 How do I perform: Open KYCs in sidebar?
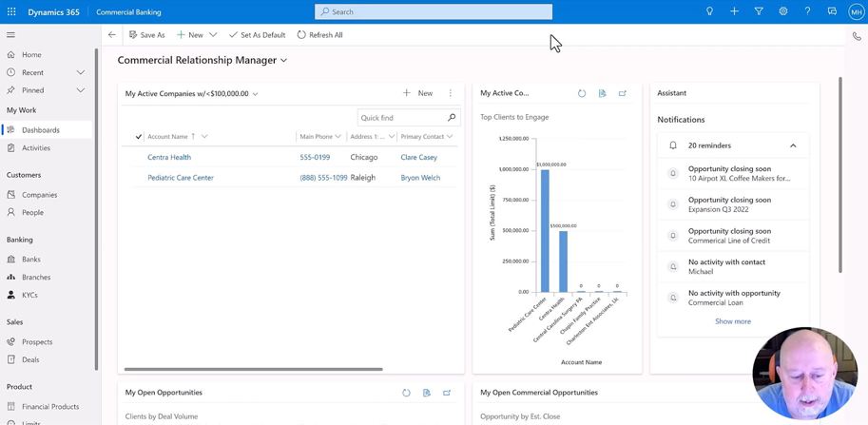29,295
